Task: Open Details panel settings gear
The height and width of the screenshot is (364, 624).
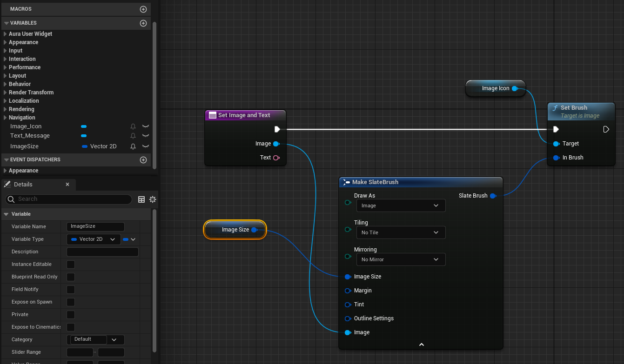Action: pos(153,199)
